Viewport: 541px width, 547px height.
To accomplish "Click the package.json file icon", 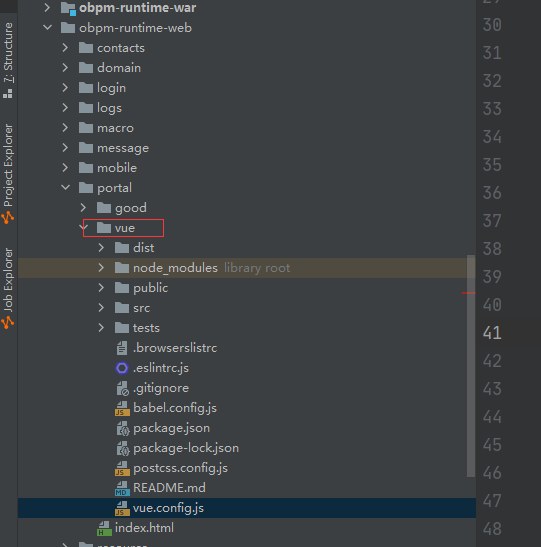I will click(122, 428).
